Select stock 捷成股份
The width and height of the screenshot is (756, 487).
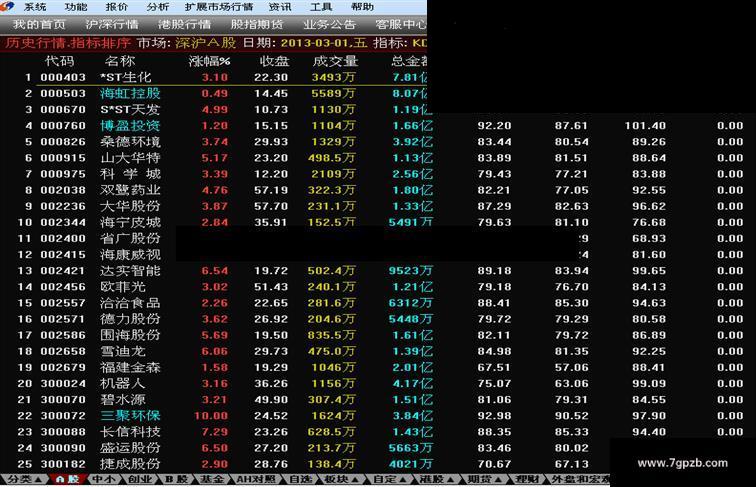tap(130, 464)
